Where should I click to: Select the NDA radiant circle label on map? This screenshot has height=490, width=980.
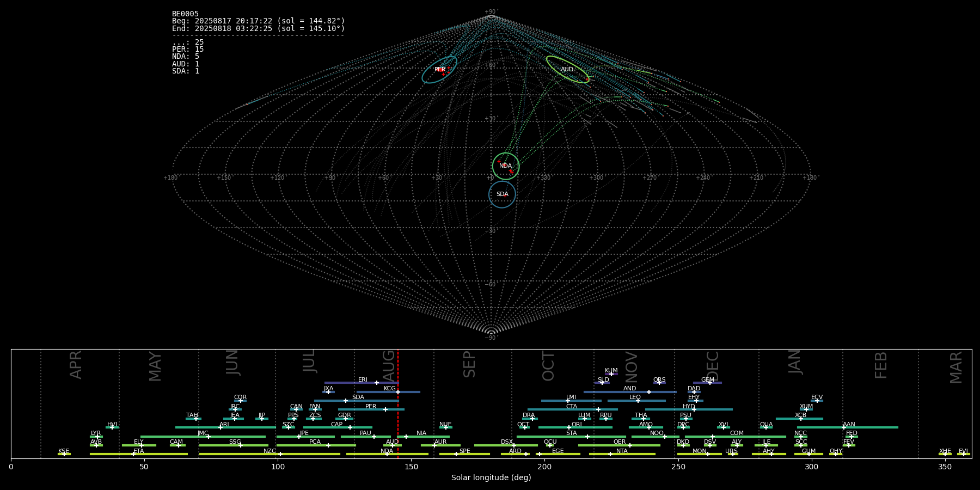[506, 166]
